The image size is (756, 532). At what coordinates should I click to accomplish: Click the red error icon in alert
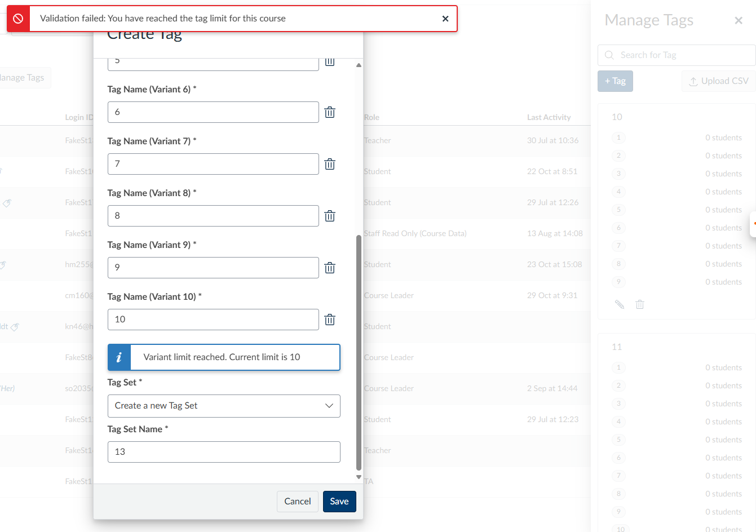tap(18, 19)
